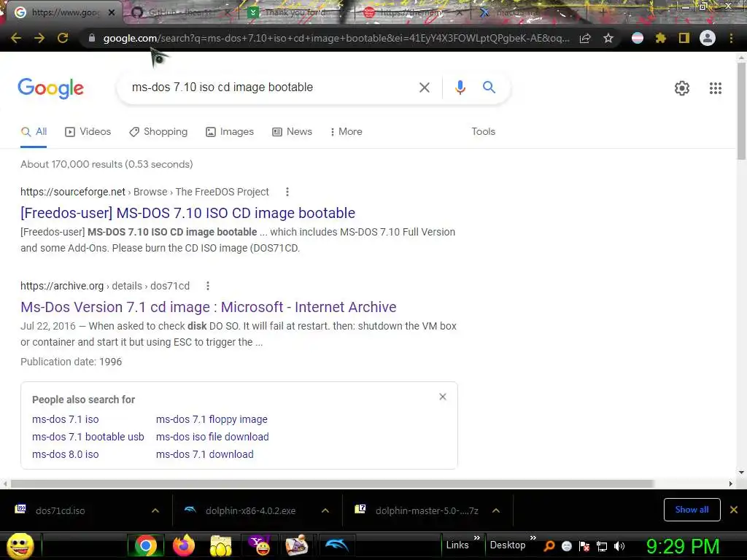
Task: Open Dolphin emulator from the taskbar
Action: pyautogui.click(x=336, y=545)
